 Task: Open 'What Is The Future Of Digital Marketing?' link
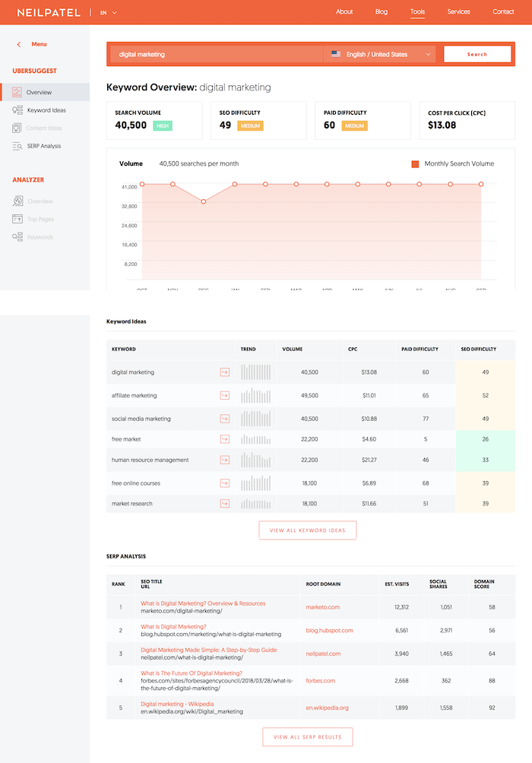click(x=192, y=673)
